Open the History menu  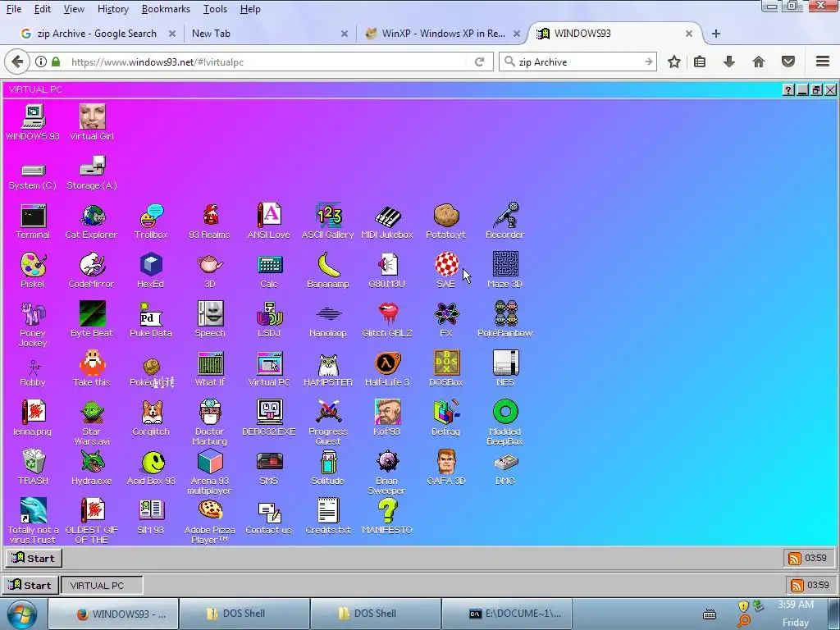click(113, 9)
